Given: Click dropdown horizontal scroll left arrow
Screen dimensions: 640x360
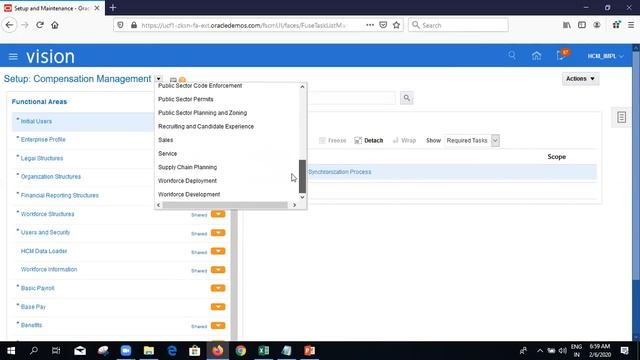Looking at the screenshot, I should point(158,205).
